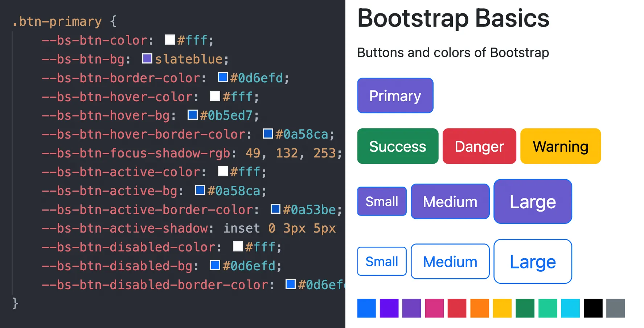
Task: Click the outlined Small button
Action: (x=382, y=261)
